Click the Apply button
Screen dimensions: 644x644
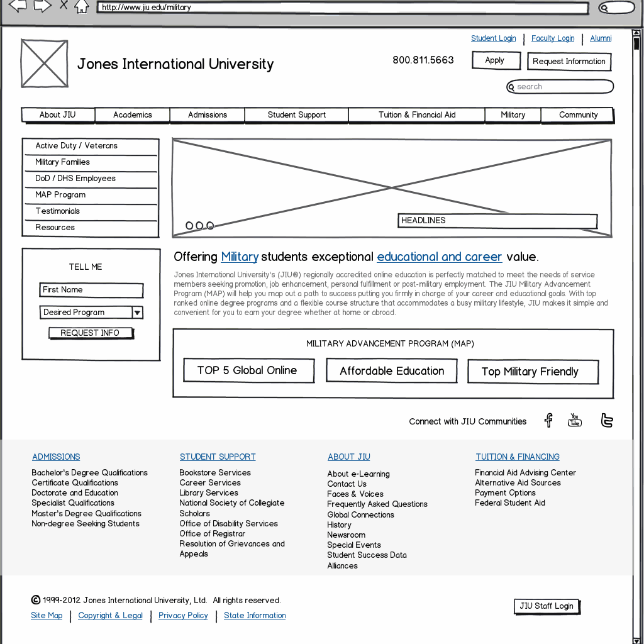pyautogui.click(x=496, y=60)
